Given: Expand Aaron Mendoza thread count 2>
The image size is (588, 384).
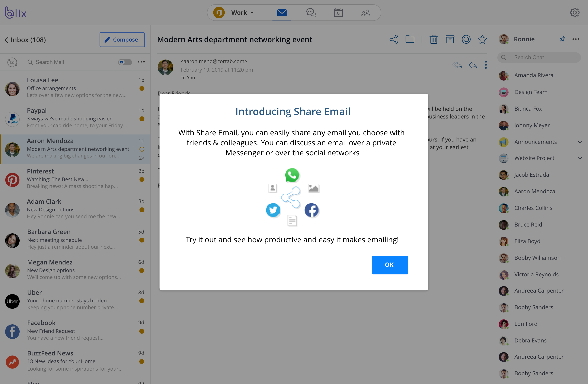Looking at the screenshot, I should pos(142,158).
